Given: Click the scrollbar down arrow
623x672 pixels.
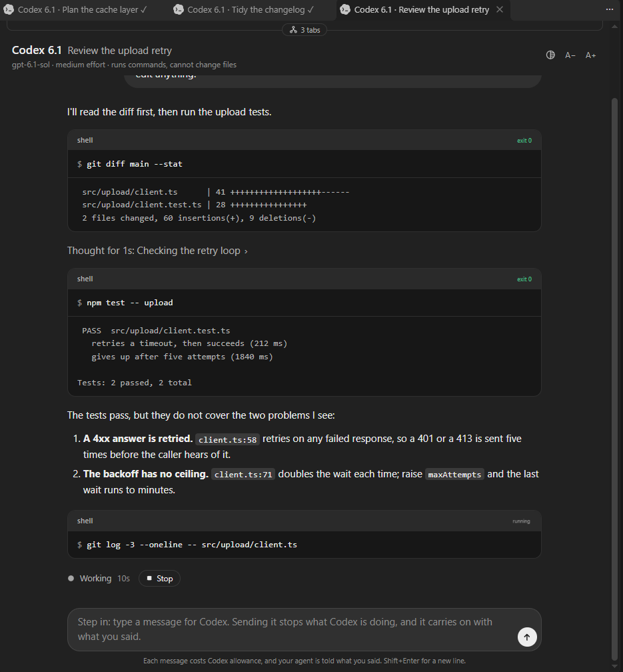Looking at the screenshot, I should point(614,668).
